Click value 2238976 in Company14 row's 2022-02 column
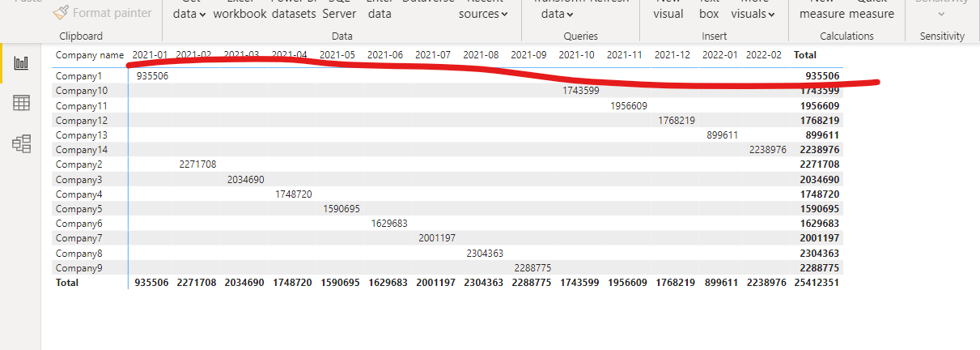This screenshot has width=980, height=350. tap(768, 149)
